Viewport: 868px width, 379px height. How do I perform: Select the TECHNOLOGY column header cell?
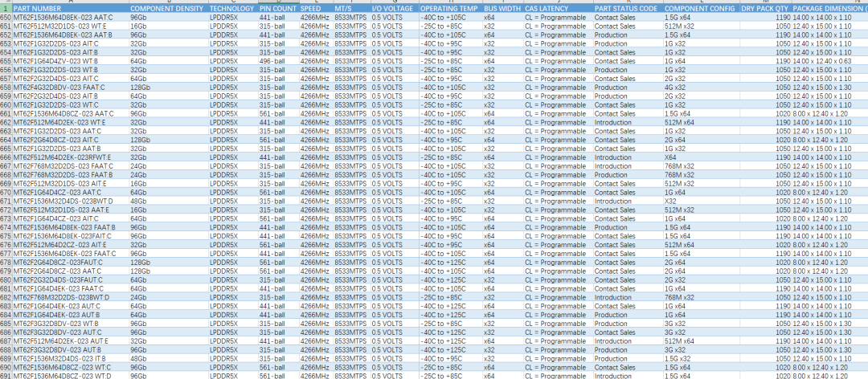231,8
